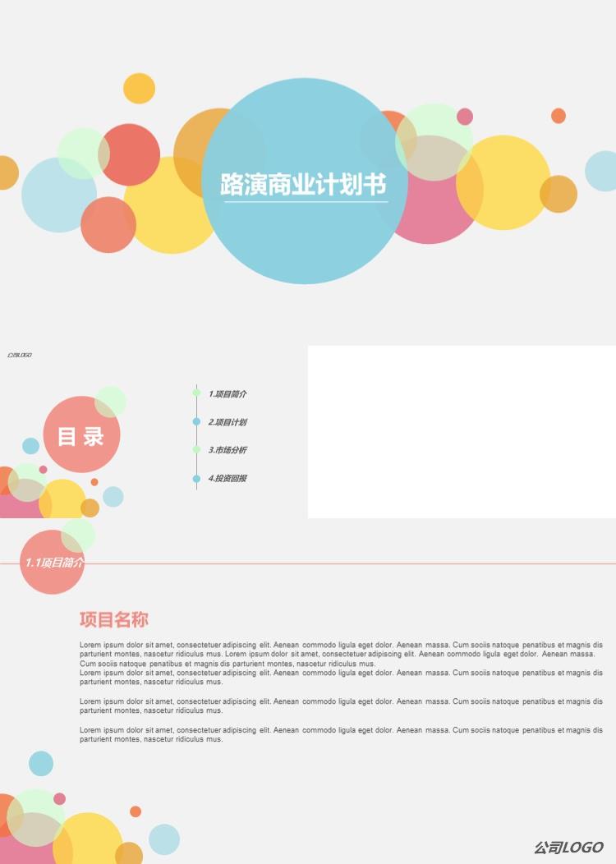Click the 1.1项目简介 section badge
This screenshot has width=616, height=864.
(53, 563)
